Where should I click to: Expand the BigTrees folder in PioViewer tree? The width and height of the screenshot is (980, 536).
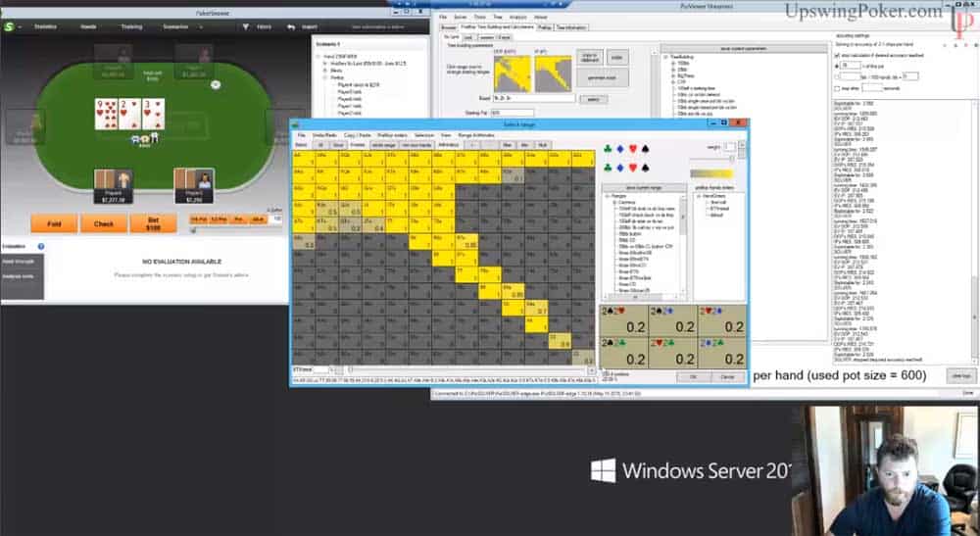[x=674, y=75]
